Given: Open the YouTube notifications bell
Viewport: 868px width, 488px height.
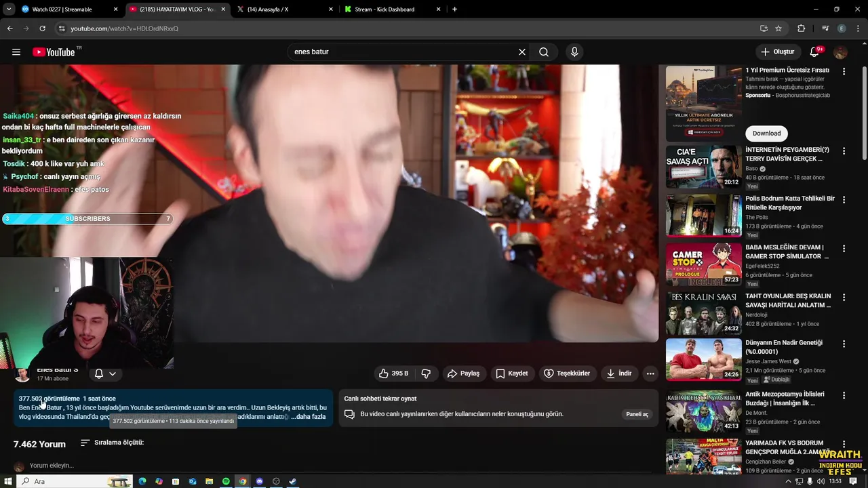Looking at the screenshot, I should click(x=815, y=52).
